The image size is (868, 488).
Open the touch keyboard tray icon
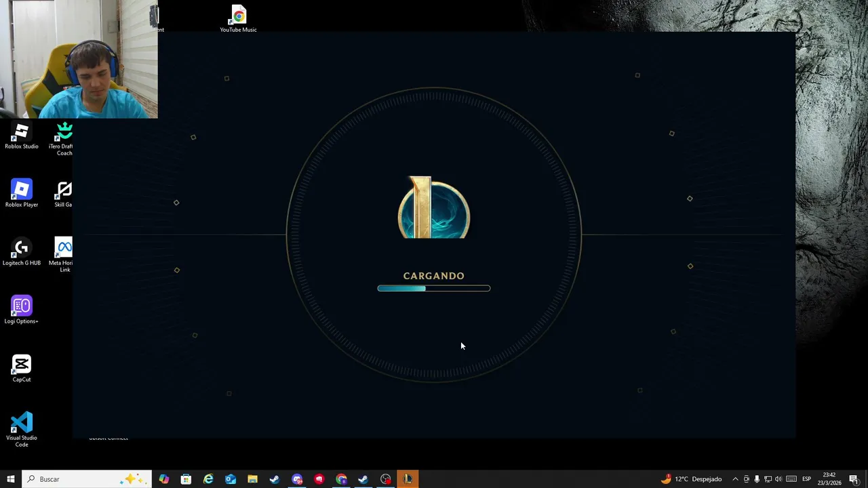[791, 479]
